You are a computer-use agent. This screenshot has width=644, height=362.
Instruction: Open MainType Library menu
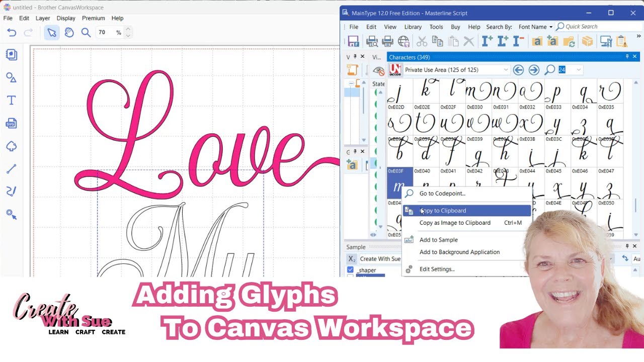click(x=413, y=27)
